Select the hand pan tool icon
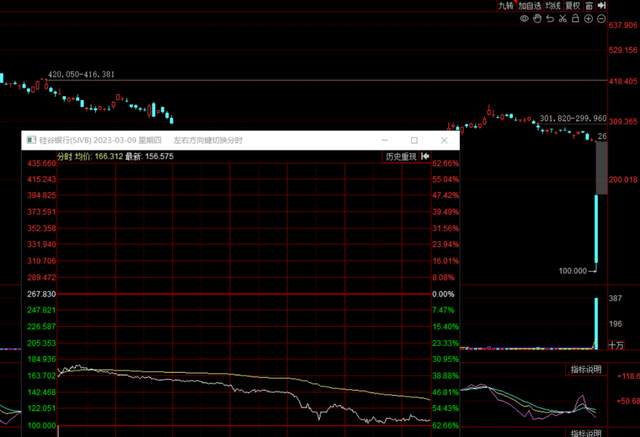Image resolution: width=640 pixels, height=437 pixels. click(537, 18)
